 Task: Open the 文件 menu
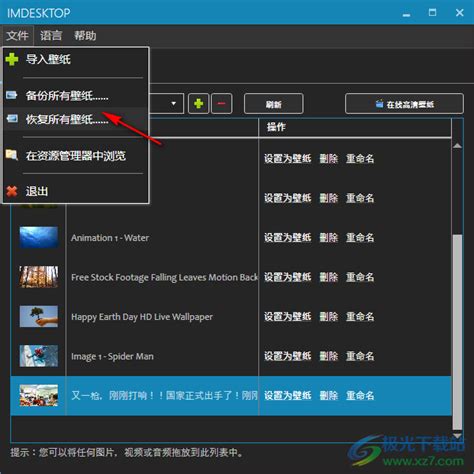click(17, 35)
